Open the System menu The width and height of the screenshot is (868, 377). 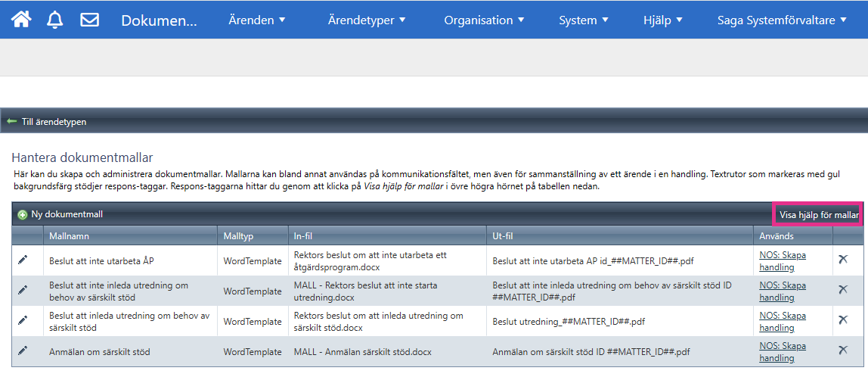point(584,20)
